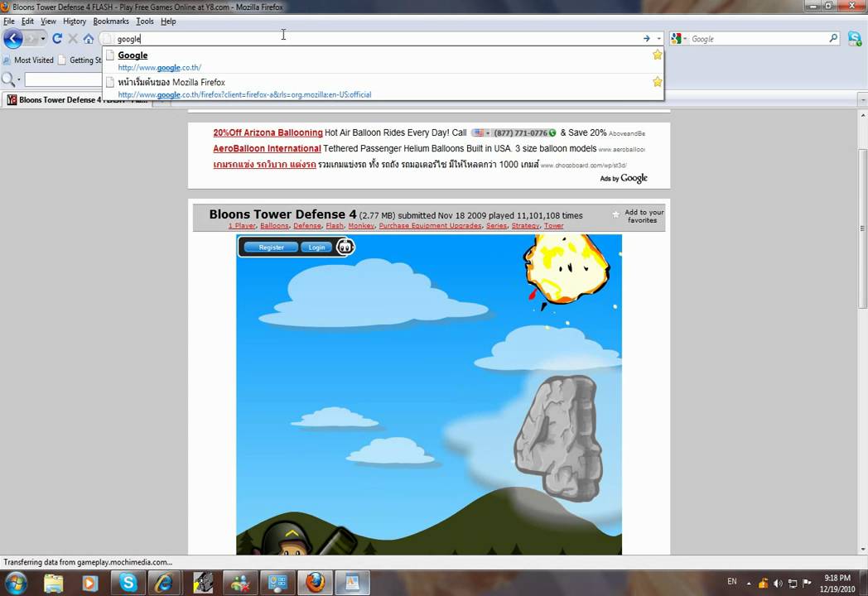Open Skype from the taskbar
868x596 pixels.
pos(128,584)
